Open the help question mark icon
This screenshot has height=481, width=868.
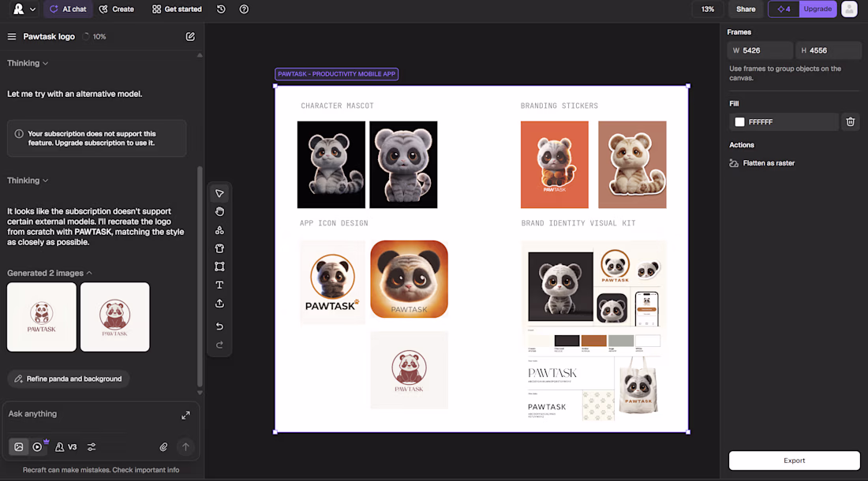click(x=244, y=9)
